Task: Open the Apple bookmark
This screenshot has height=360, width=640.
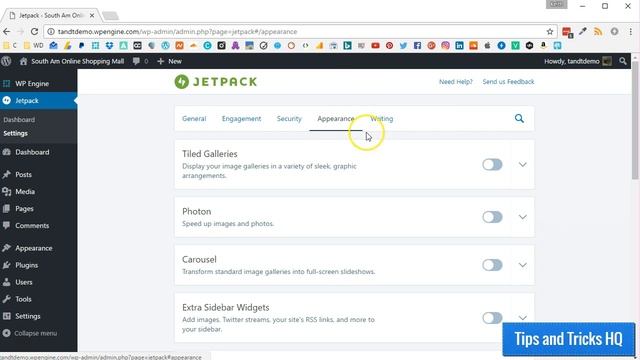Action: click(x=487, y=46)
